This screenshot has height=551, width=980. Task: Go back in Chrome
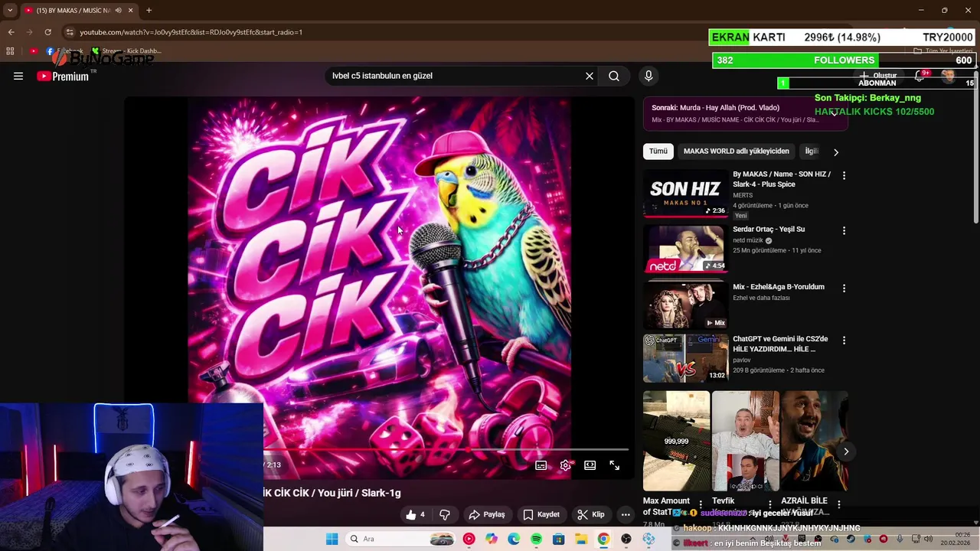pyautogui.click(x=11, y=32)
